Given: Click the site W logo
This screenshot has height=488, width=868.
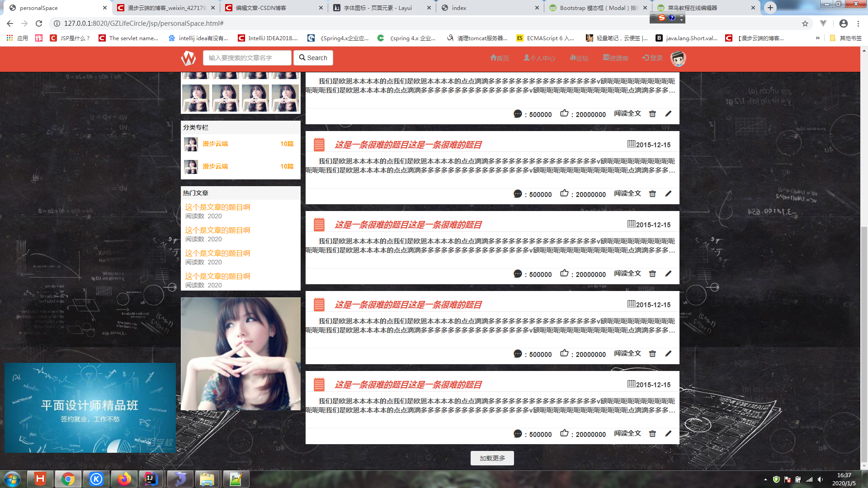Looking at the screenshot, I should [x=189, y=58].
